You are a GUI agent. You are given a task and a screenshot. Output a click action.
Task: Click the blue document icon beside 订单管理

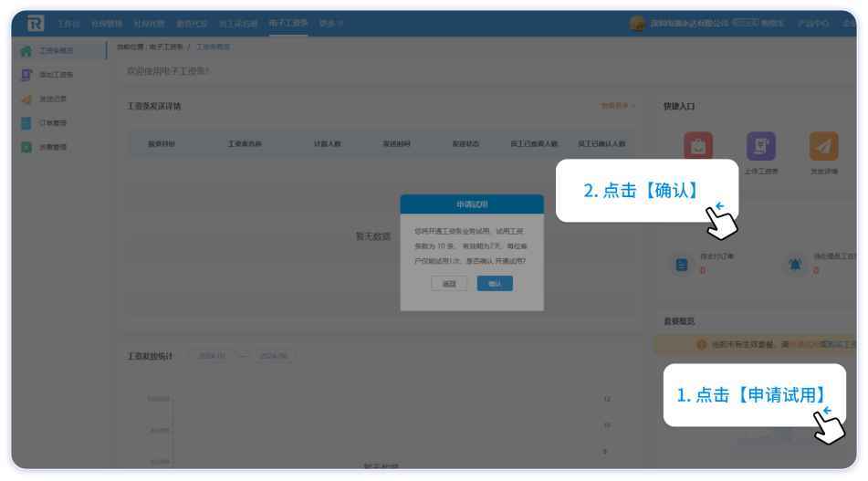point(26,123)
